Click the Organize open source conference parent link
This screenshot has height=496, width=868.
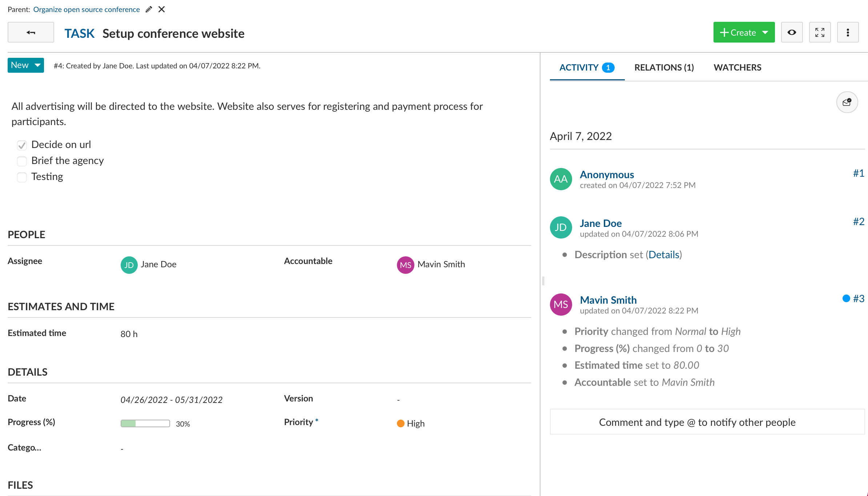[86, 9]
